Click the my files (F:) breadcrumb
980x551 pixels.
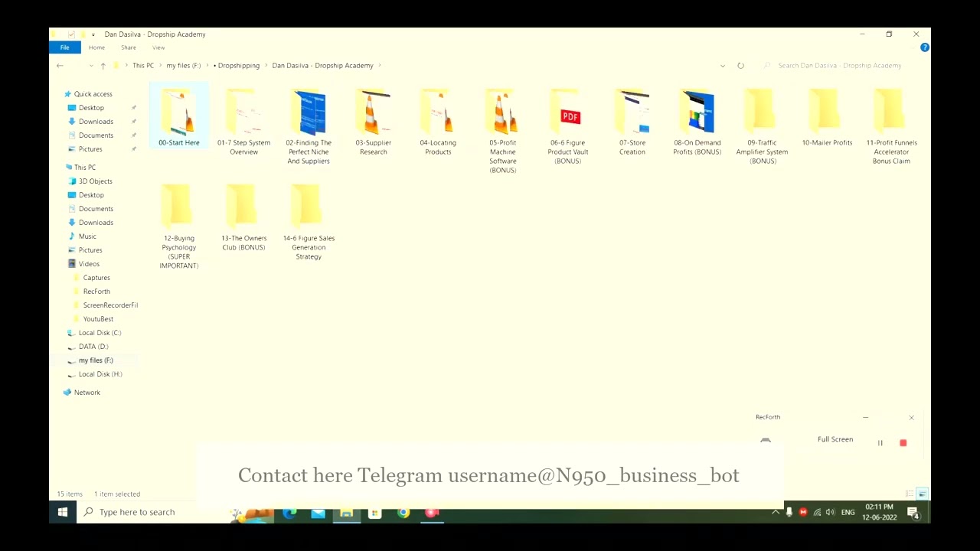pyautogui.click(x=184, y=66)
